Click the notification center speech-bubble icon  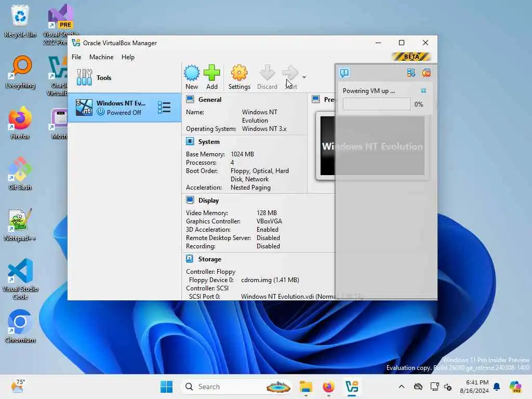coord(344,73)
